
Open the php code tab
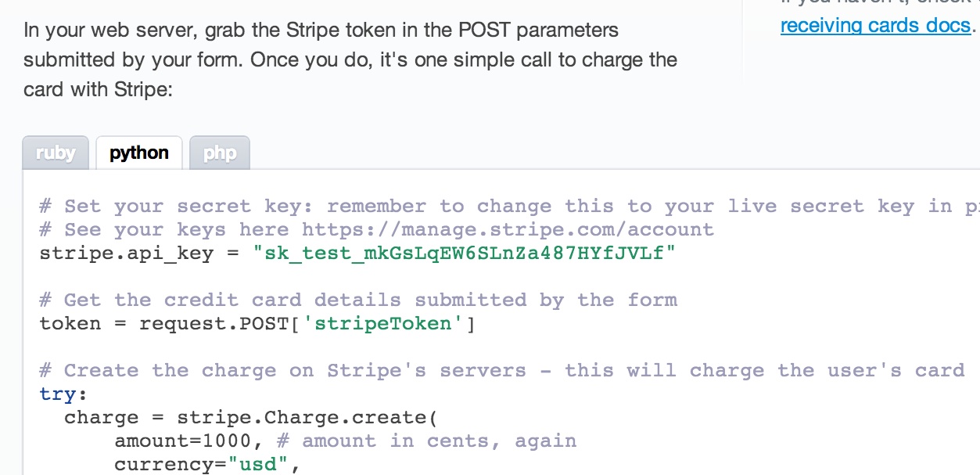coord(220,153)
